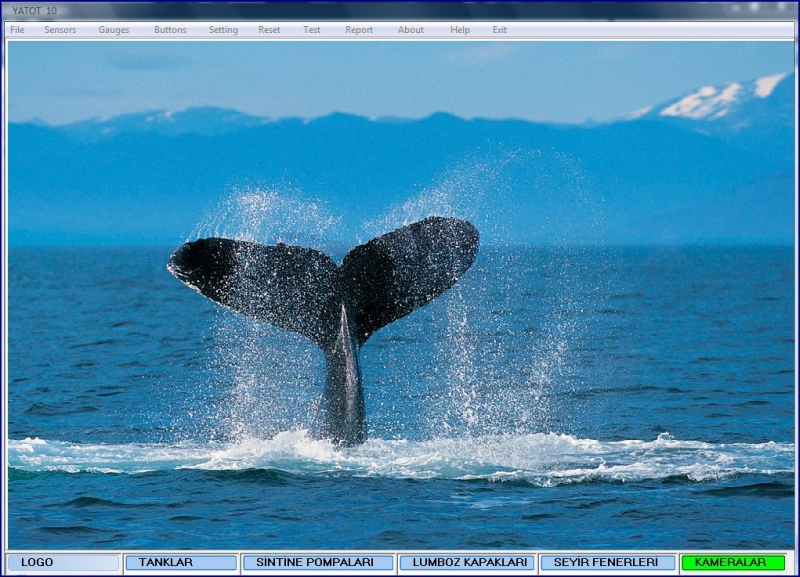The height and width of the screenshot is (577, 800).
Task: Click the Reset menu item
Action: tap(270, 30)
